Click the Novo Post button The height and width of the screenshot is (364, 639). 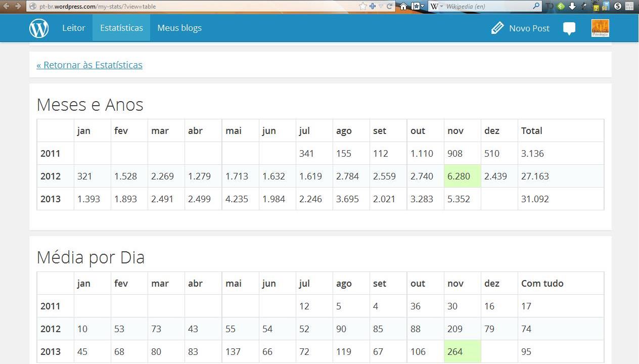529,28
